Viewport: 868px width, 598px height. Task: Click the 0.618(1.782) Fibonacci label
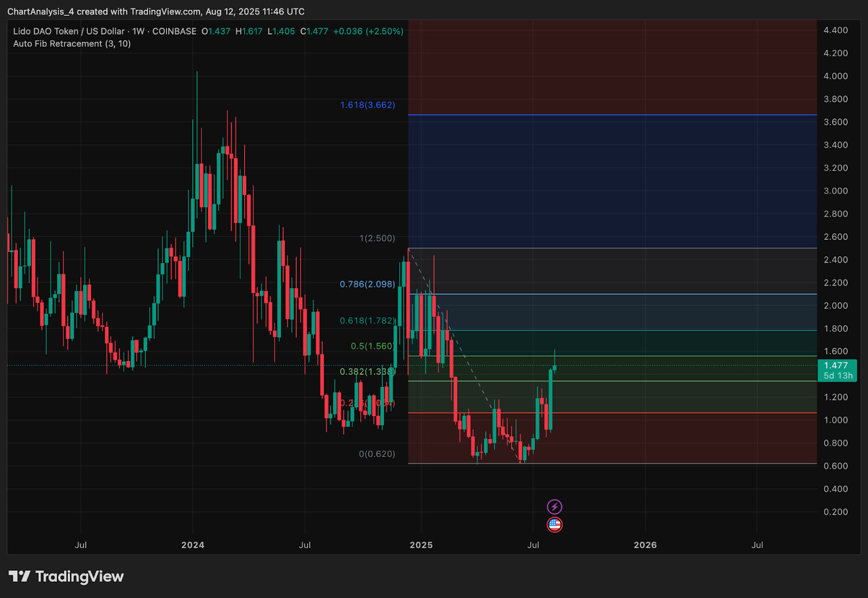[367, 321]
